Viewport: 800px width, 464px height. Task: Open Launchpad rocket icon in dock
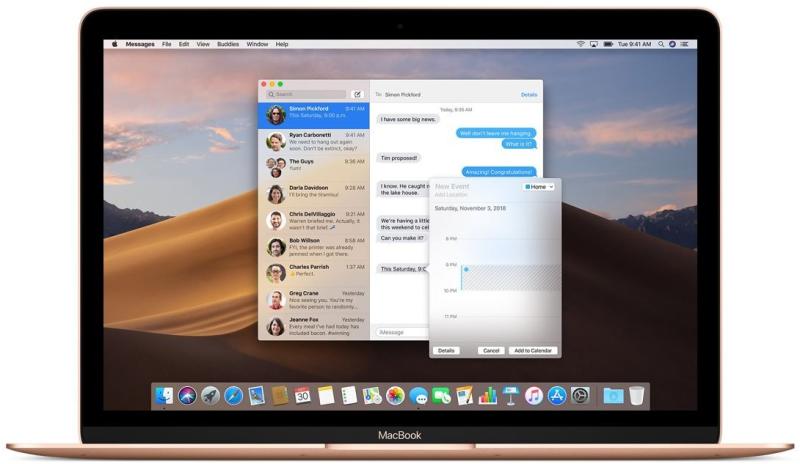210,396
